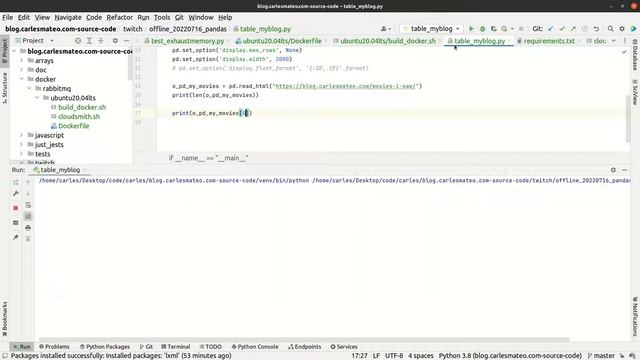This screenshot has height=360, width=640.
Task: Open the Python Packages tool window
Action: pyautogui.click(x=104, y=347)
